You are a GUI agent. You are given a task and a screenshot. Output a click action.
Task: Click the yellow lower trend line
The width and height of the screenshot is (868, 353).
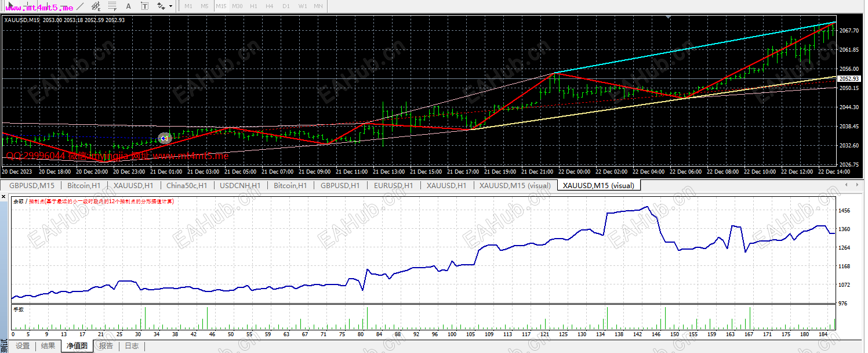point(652,103)
